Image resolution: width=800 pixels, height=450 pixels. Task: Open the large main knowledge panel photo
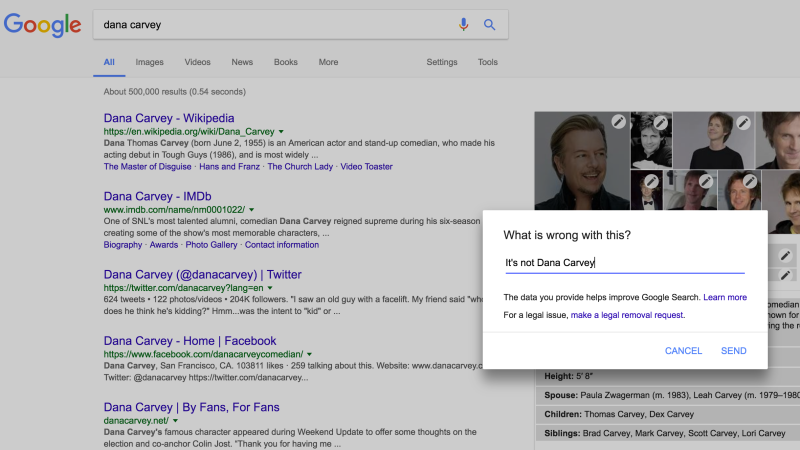coord(582,161)
